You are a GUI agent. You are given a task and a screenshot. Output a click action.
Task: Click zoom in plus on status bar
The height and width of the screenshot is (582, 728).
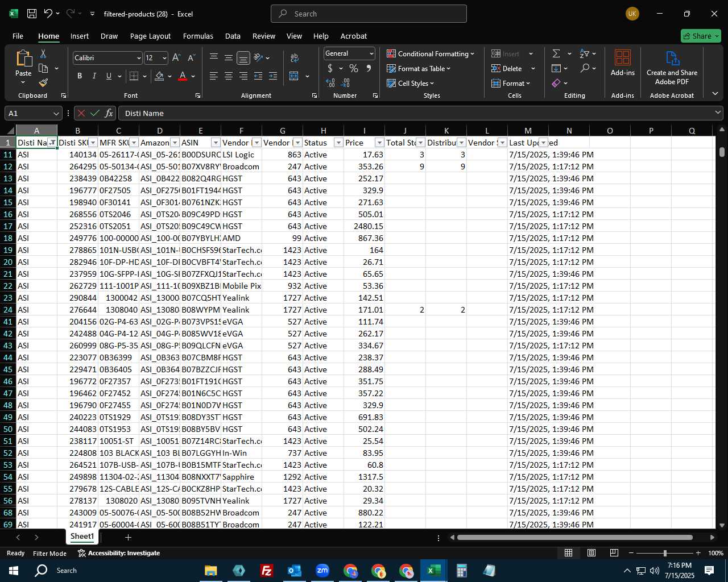pos(698,553)
